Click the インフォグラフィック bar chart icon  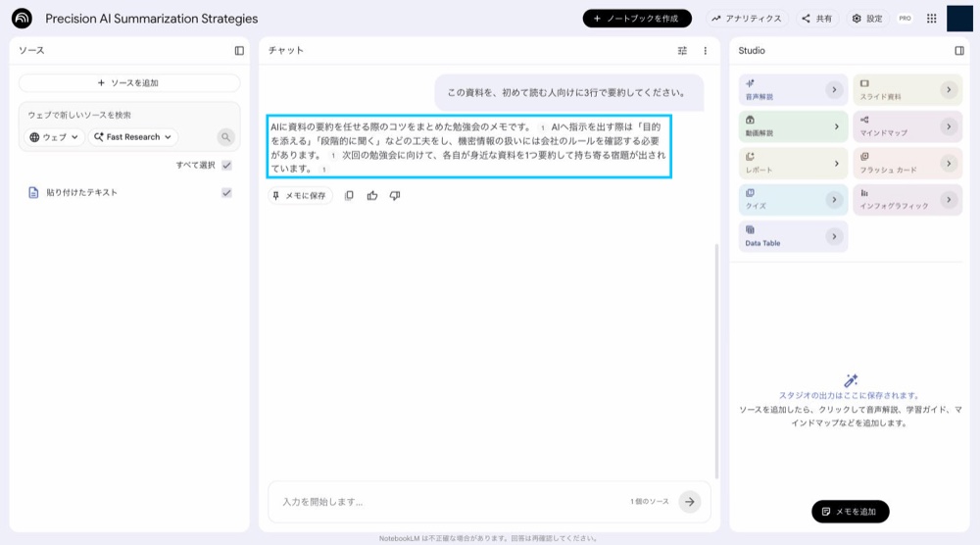[864, 193]
